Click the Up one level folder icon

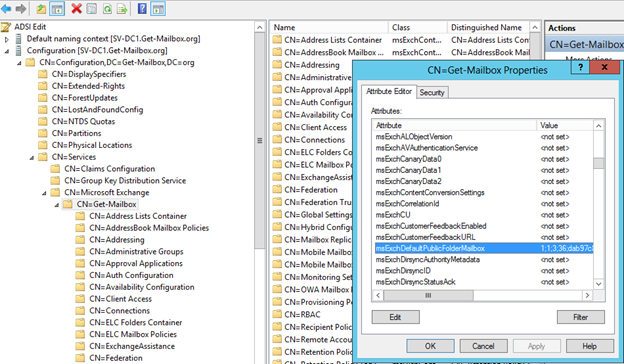click(x=41, y=8)
